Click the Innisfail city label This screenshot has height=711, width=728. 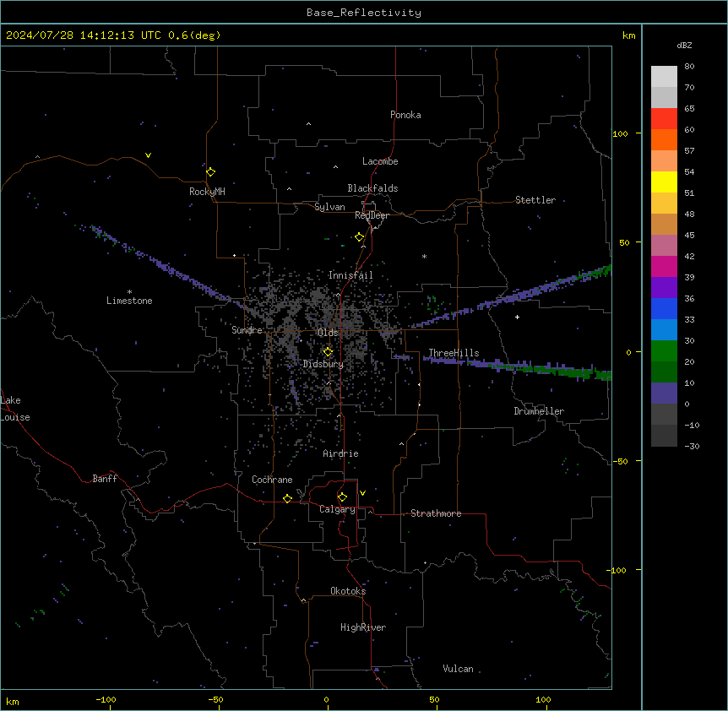(x=350, y=275)
